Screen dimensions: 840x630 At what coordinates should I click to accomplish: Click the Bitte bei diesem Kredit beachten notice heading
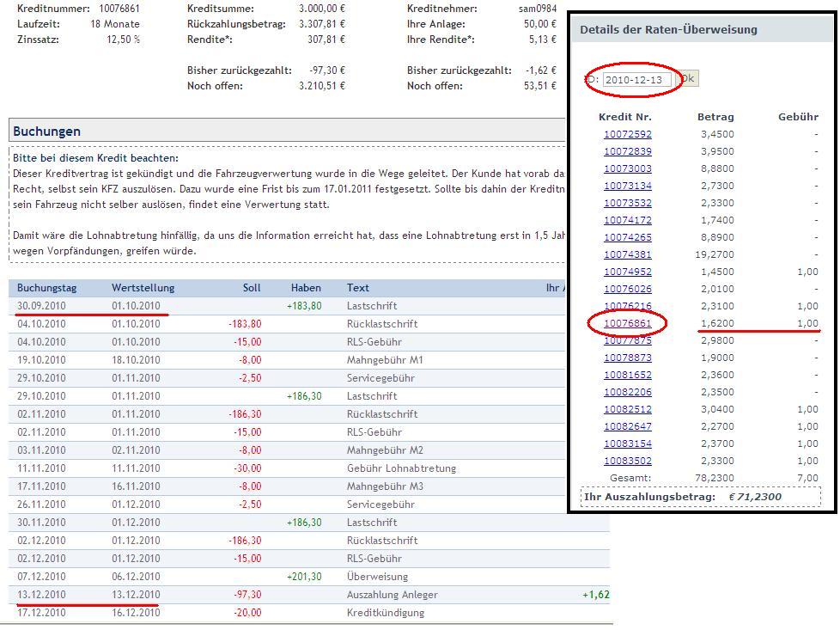(x=95, y=158)
